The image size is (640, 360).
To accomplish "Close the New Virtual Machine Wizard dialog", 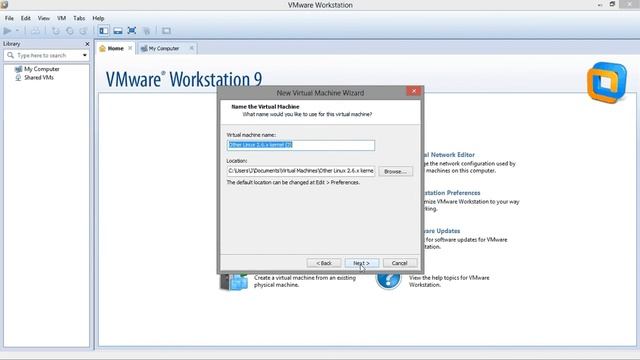I will pyautogui.click(x=413, y=91).
